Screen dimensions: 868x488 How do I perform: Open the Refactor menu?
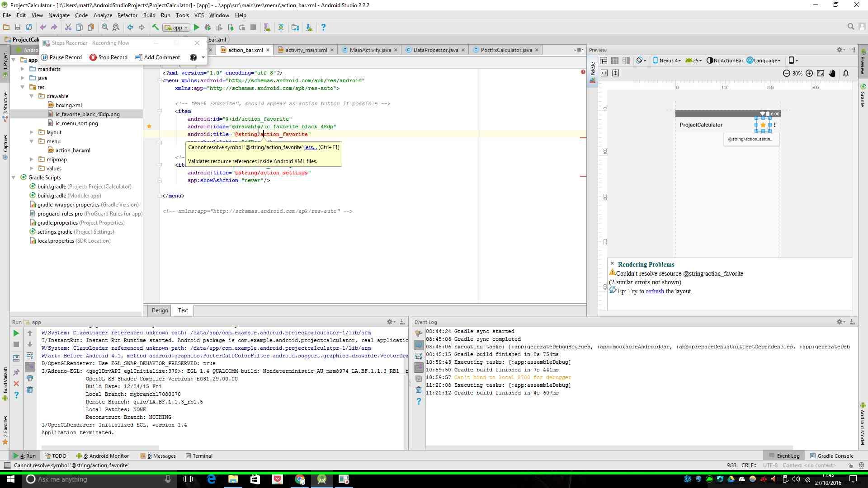point(127,15)
